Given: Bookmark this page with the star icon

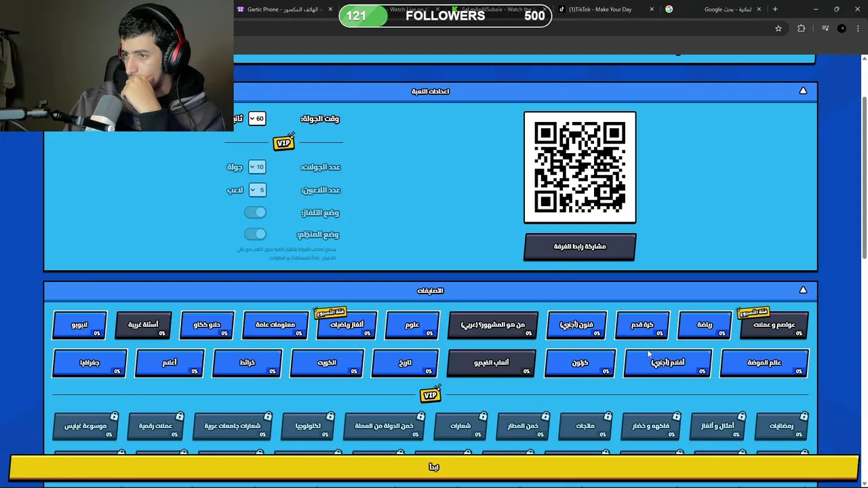Looking at the screenshot, I should coord(778,28).
